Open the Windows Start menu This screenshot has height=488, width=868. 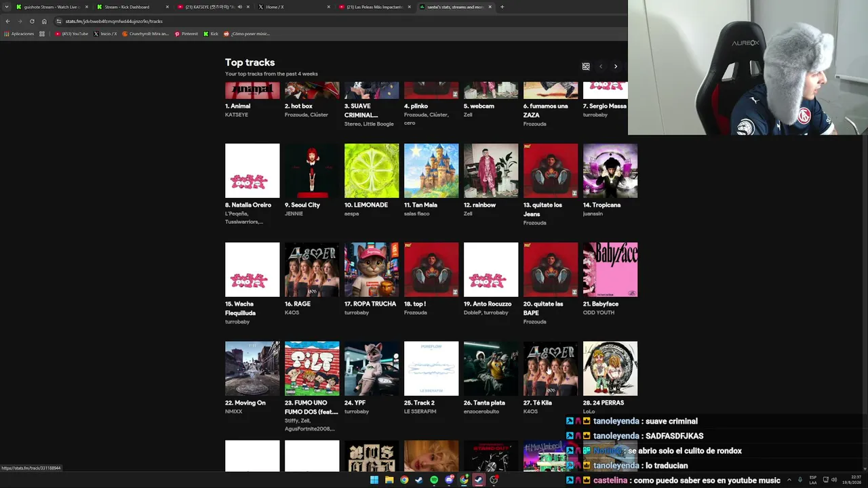[x=374, y=480]
